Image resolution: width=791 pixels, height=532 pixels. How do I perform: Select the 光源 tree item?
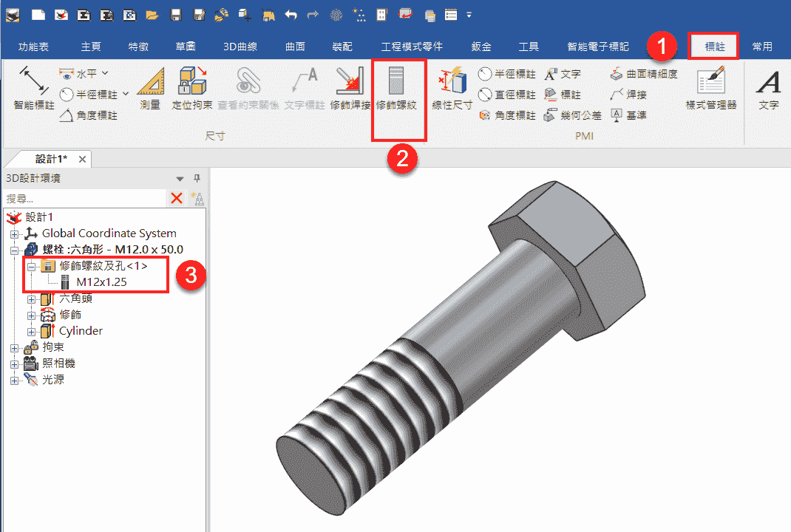52,379
